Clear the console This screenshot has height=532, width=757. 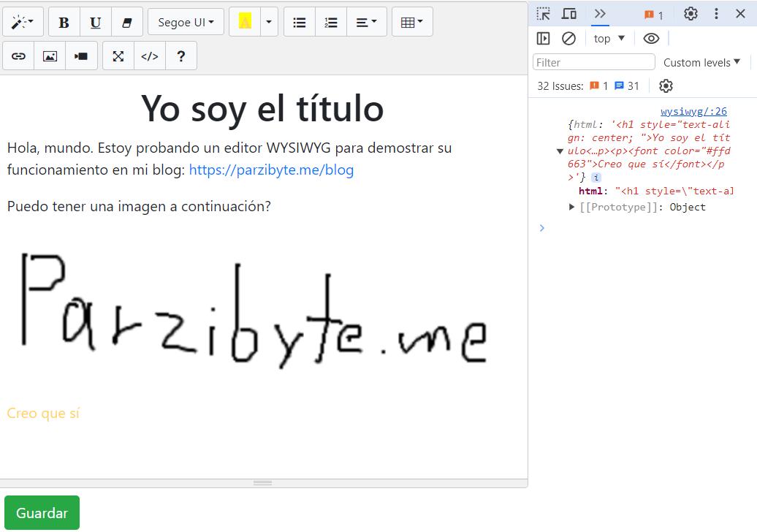[x=568, y=38]
